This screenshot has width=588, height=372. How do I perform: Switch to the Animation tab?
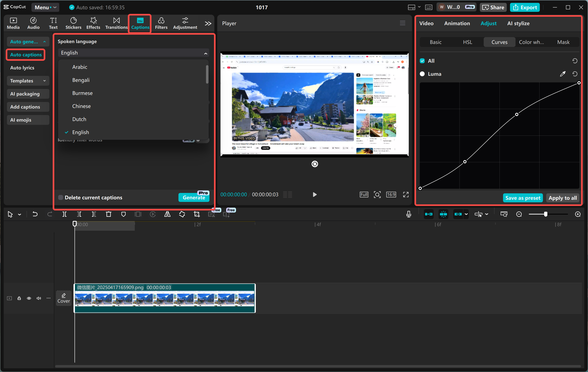[x=457, y=23]
